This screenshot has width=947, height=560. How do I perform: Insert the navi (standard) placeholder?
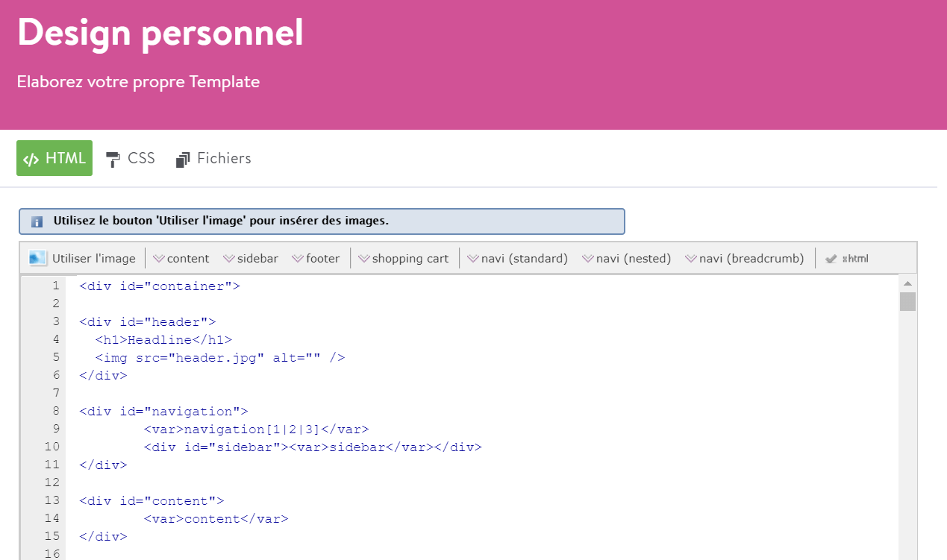point(518,259)
